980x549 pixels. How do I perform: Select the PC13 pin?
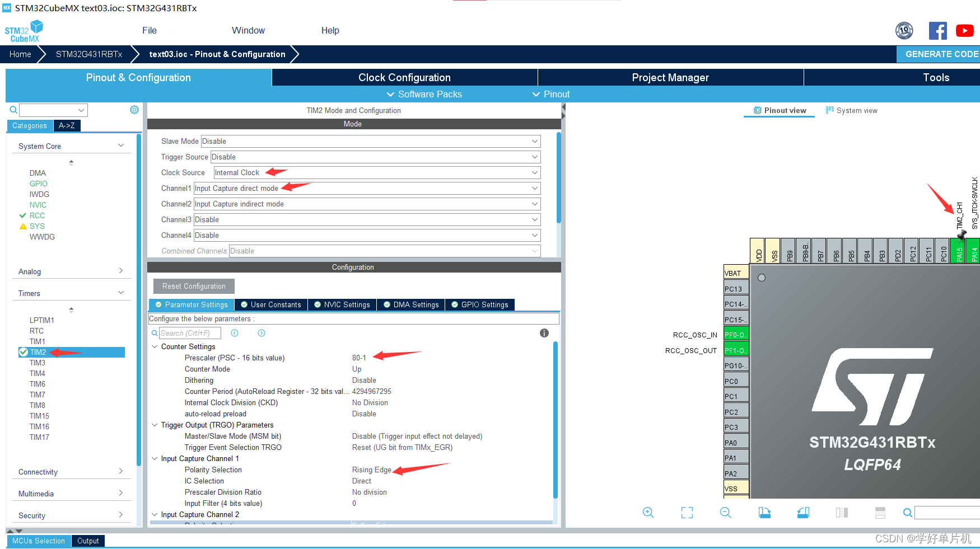pos(736,289)
